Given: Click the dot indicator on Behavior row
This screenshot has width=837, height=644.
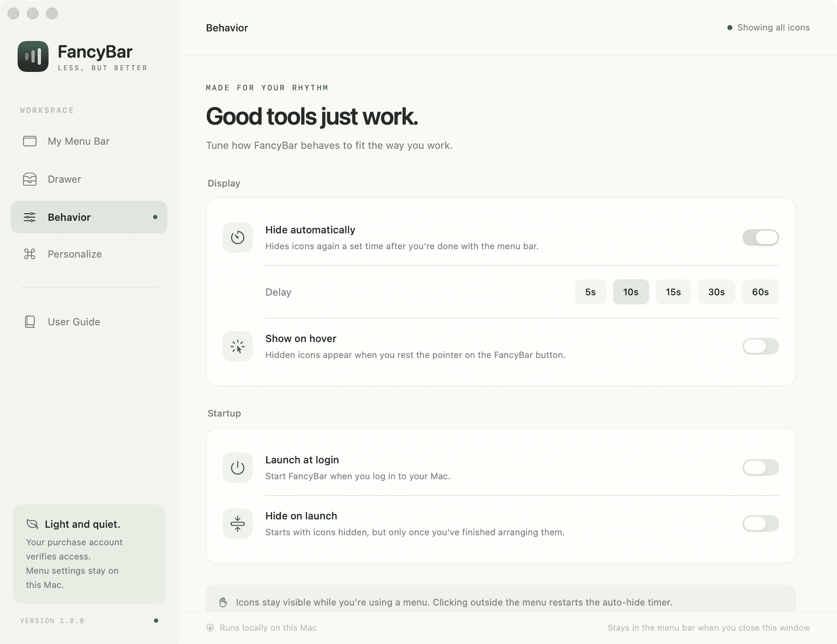Looking at the screenshot, I should coord(155,217).
